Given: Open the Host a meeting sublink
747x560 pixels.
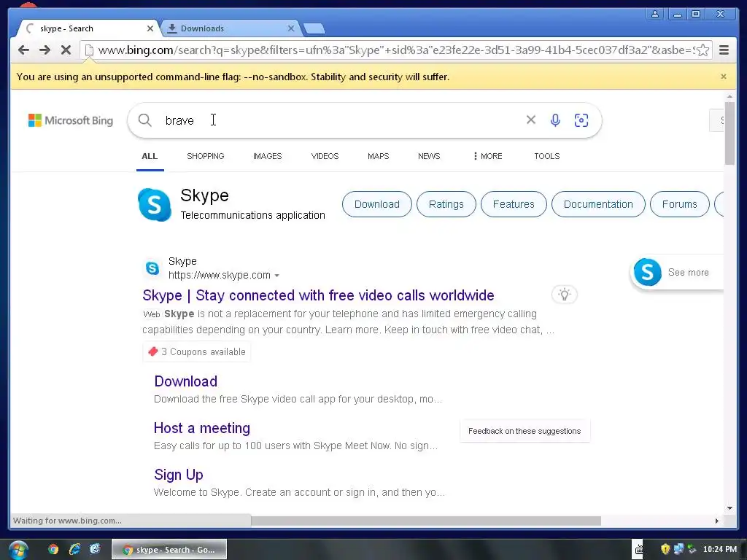Looking at the screenshot, I should point(202,428).
